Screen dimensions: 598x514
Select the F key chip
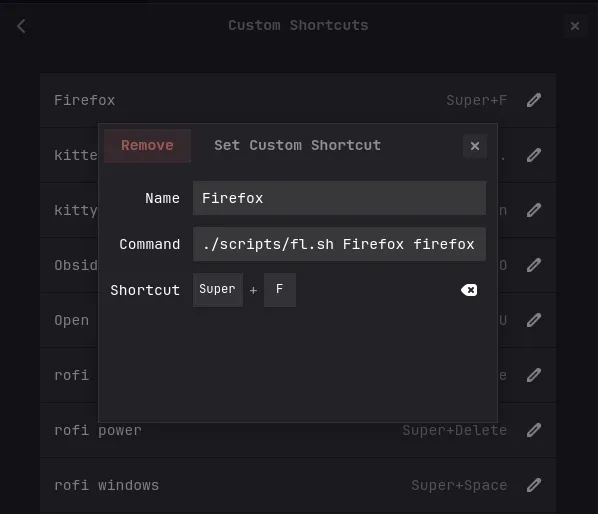(280, 290)
